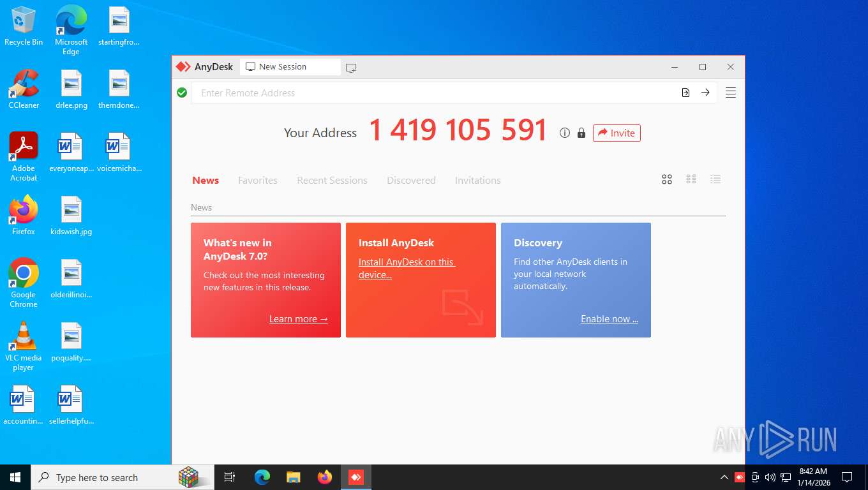Image resolution: width=868 pixels, height=490 pixels.
Task: Select Microsoft Edge desktop shortcut
Action: click(71, 30)
